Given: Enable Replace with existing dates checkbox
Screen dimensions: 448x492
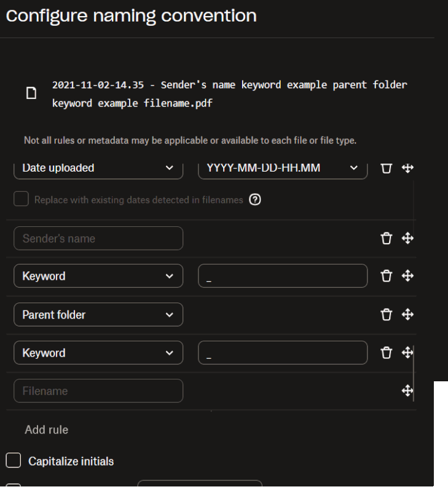Looking at the screenshot, I should [x=22, y=199].
